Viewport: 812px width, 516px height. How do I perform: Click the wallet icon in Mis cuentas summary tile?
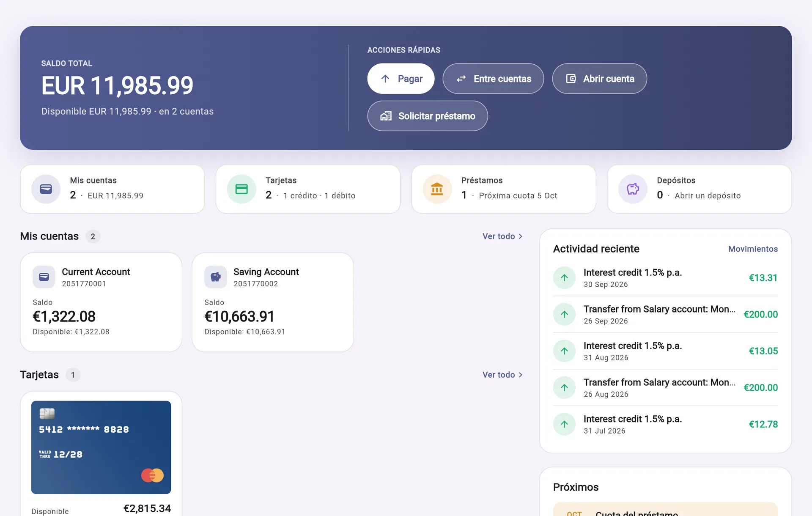click(x=46, y=189)
